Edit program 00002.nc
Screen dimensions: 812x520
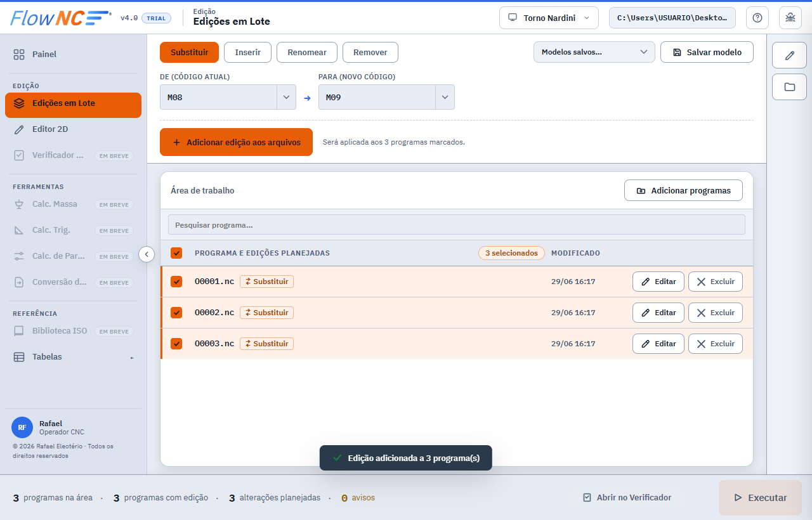click(658, 313)
